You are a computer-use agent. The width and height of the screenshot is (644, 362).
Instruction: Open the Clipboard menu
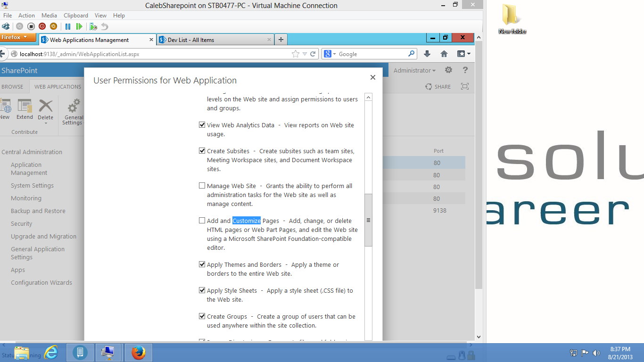tap(75, 16)
